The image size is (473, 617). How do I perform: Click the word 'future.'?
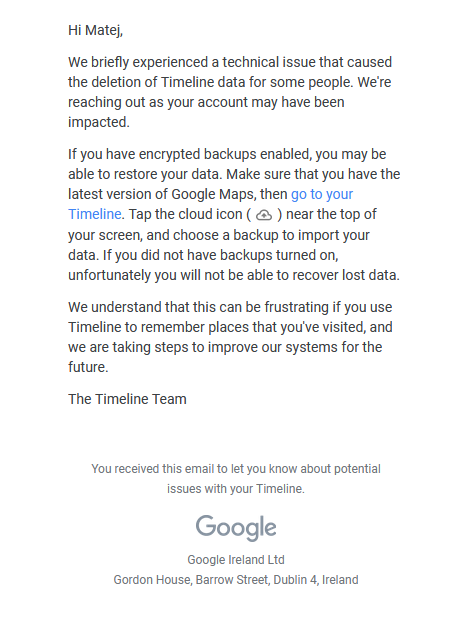point(88,367)
